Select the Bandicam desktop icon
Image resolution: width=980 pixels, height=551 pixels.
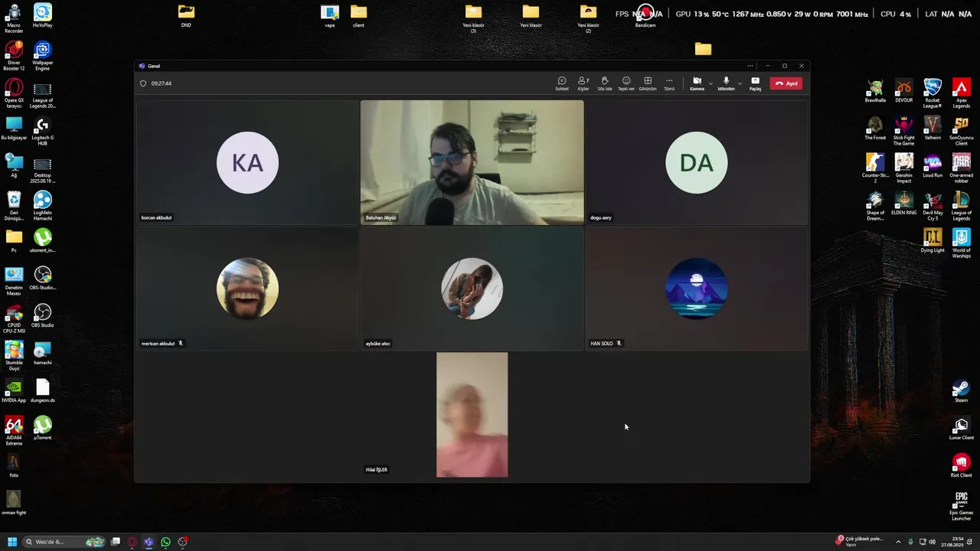(x=645, y=15)
